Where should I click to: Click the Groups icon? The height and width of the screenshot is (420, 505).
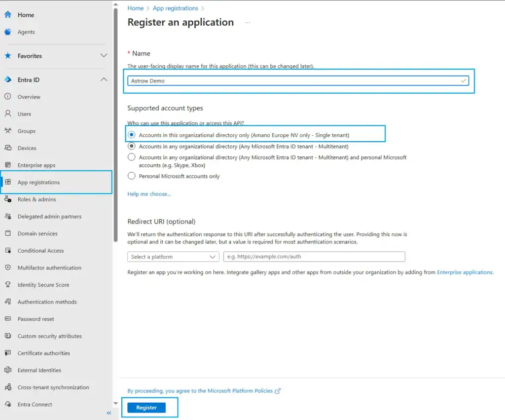pos(8,131)
